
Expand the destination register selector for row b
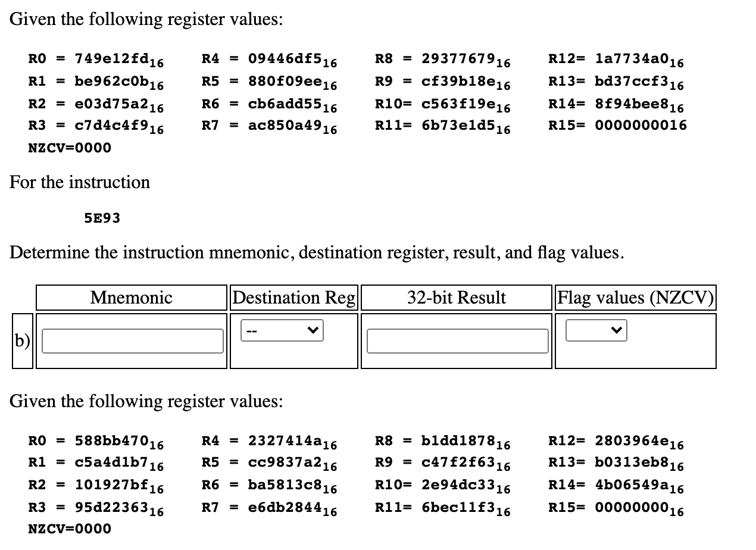[x=282, y=330]
